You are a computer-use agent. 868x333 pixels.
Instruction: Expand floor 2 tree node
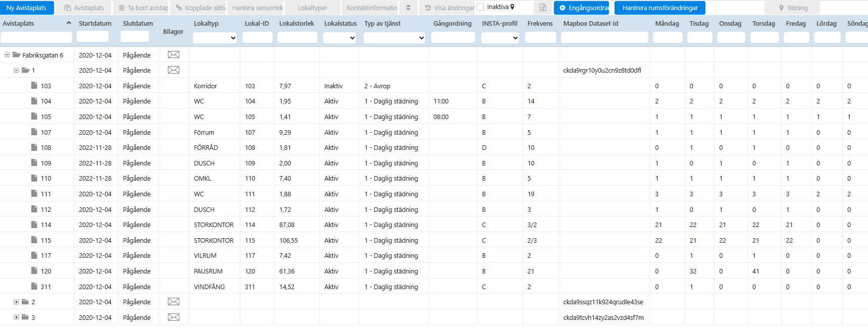click(16, 302)
